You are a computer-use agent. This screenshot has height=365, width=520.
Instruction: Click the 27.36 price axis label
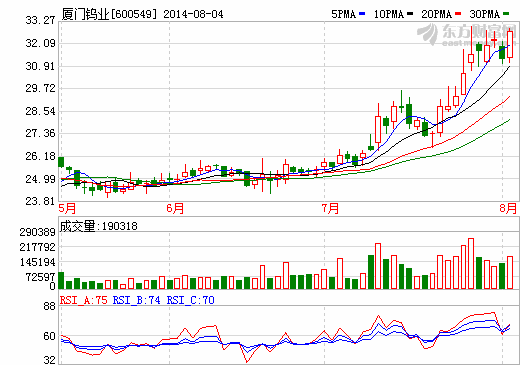coord(40,133)
